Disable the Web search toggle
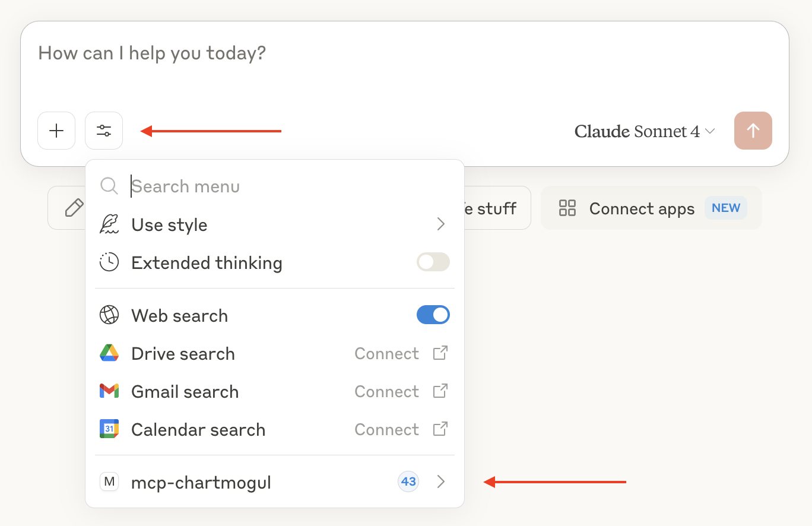812x526 pixels. coord(433,315)
